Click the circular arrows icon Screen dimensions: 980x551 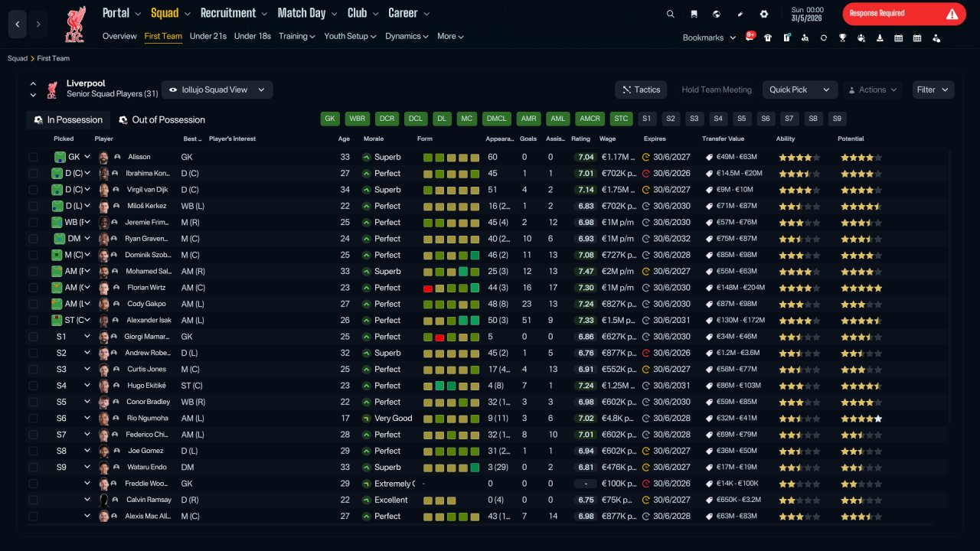tap(824, 37)
